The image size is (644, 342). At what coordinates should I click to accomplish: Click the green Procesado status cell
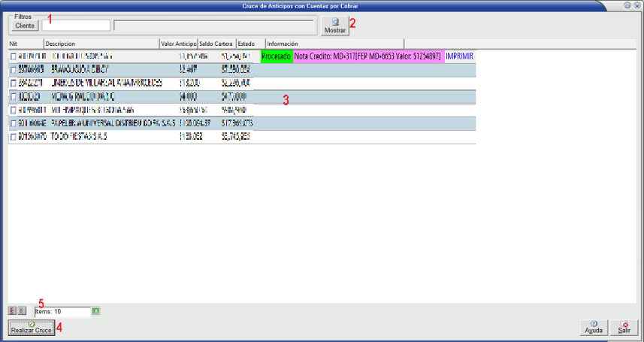(276, 56)
